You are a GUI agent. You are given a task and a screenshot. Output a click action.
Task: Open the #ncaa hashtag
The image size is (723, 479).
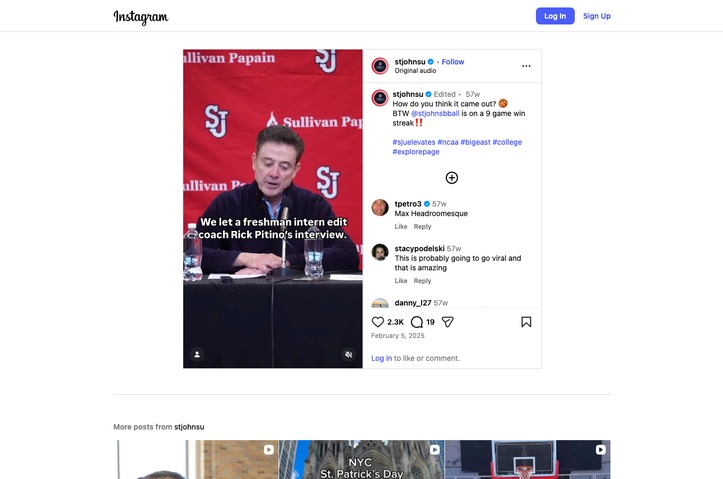pyautogui.click(x=448, y=142)
